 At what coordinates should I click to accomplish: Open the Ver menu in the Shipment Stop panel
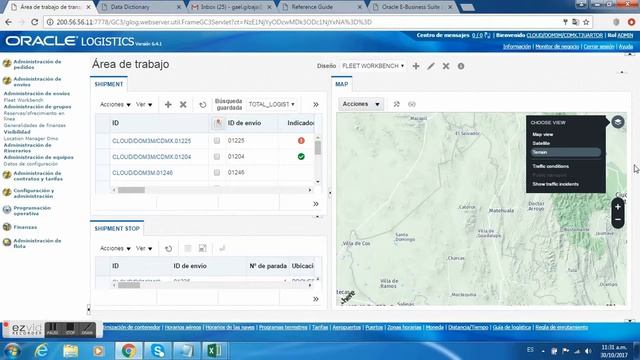[x=144, y=248]
